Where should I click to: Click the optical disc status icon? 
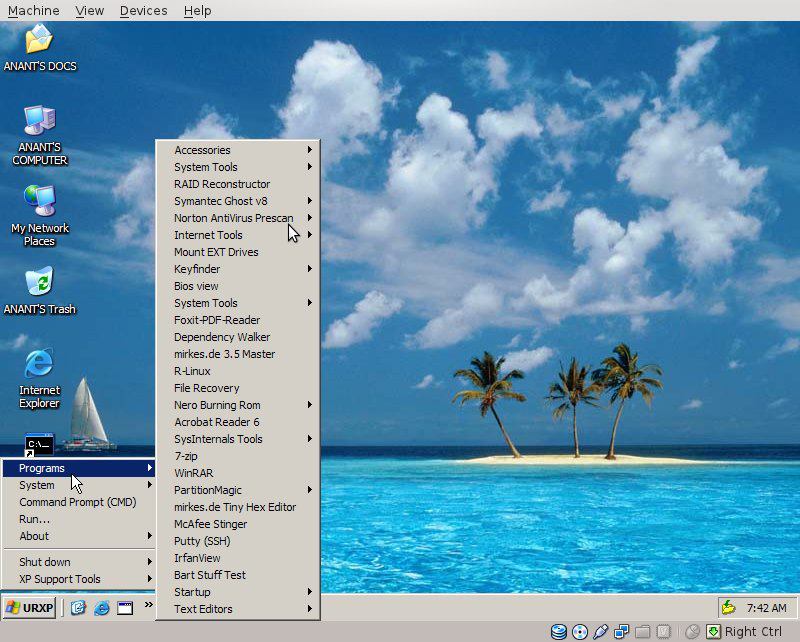[x=579, y=631]
